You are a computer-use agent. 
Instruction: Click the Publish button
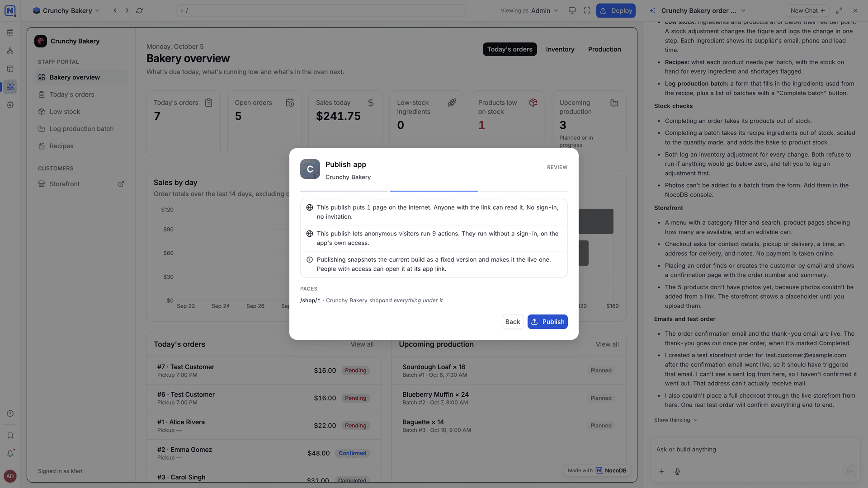click(547, 322)
